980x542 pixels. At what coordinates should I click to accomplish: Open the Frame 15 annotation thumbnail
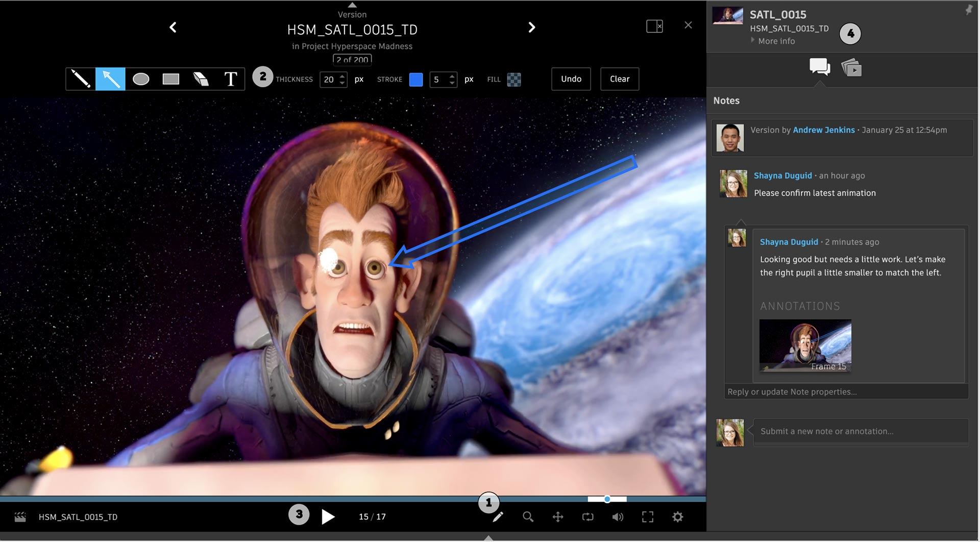click(x=805, y=346)
